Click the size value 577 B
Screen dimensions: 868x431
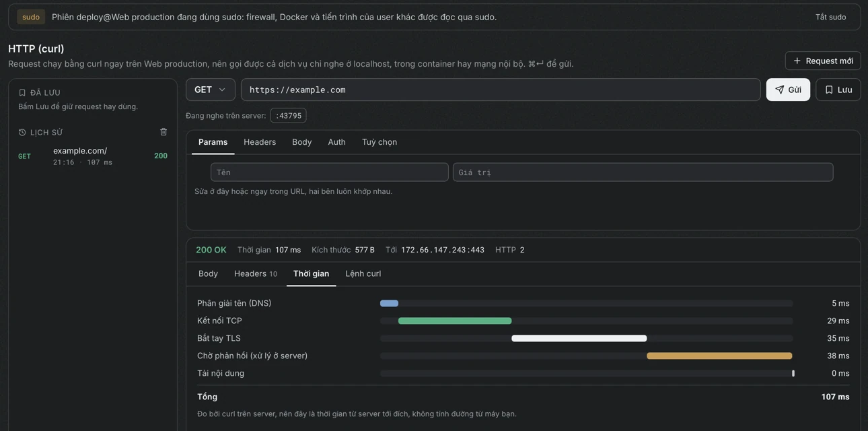pos(365,250)
